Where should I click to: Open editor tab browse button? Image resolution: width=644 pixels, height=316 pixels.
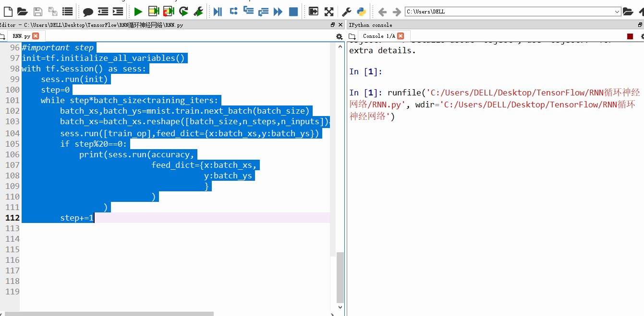coord(2,36)
